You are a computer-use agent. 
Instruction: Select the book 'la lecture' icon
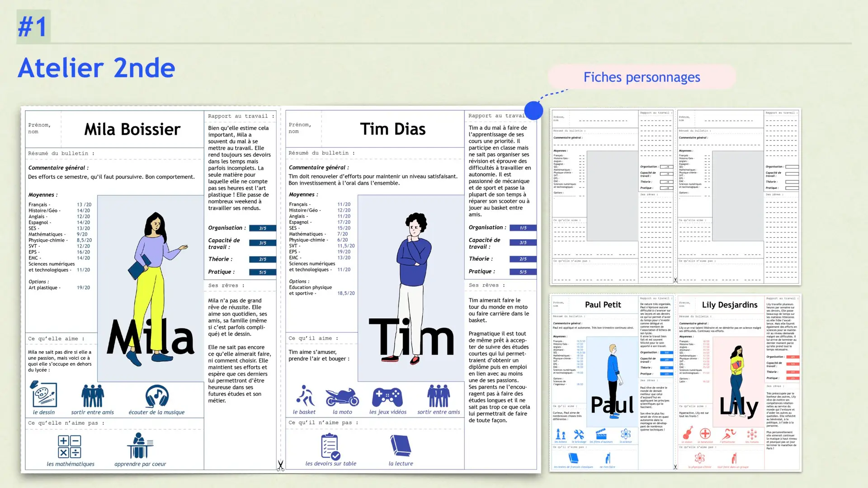click(x=401, y=446)
